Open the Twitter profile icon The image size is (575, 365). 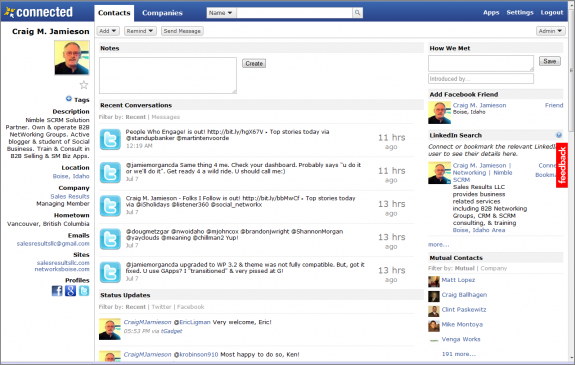point(84,291)
